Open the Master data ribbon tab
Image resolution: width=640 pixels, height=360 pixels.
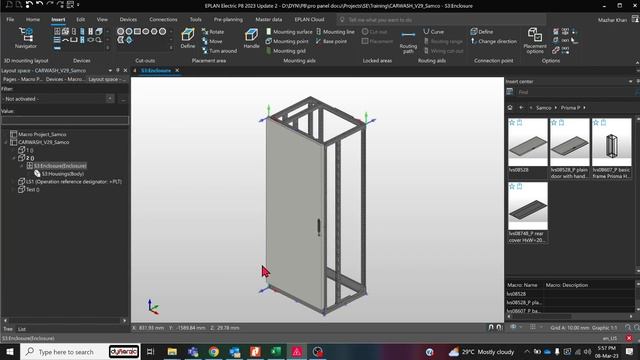tap(269, 19)
